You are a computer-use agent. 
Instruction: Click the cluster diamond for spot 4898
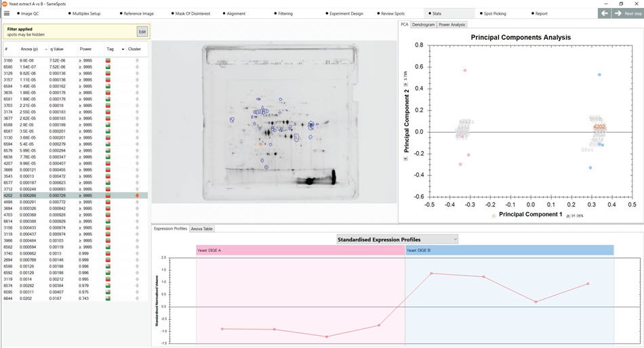[x=137, y=202]
